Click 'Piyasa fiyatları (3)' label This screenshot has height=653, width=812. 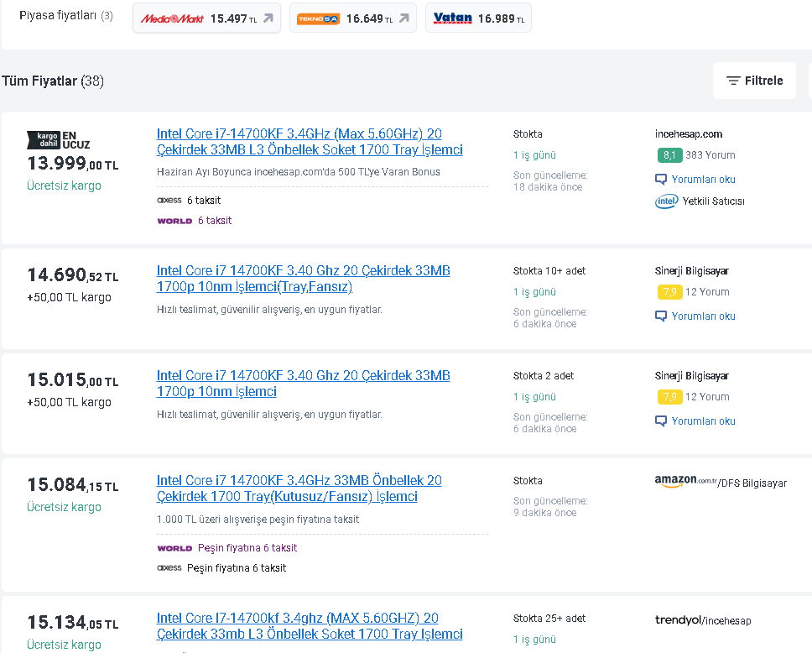point(65,16)
